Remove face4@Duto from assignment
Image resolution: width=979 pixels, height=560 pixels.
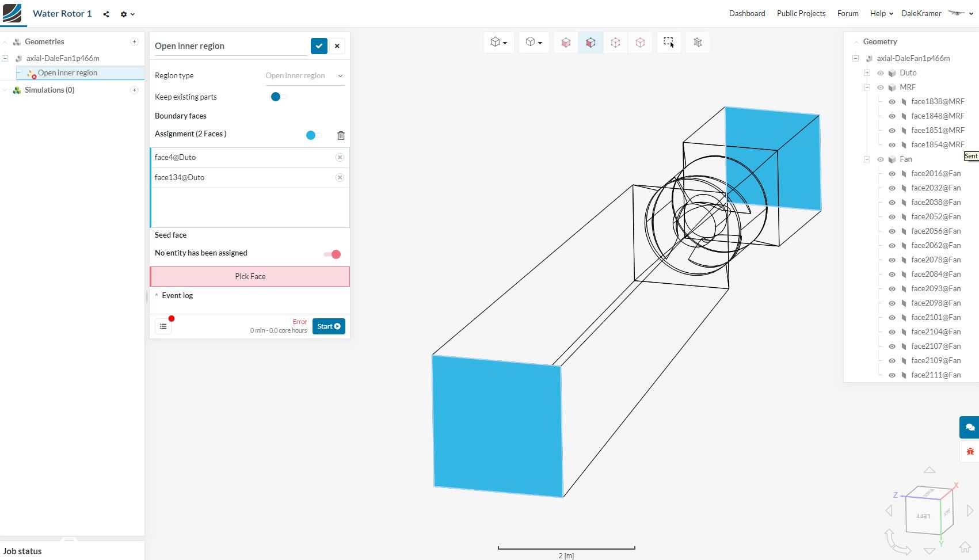pos(340,157)
